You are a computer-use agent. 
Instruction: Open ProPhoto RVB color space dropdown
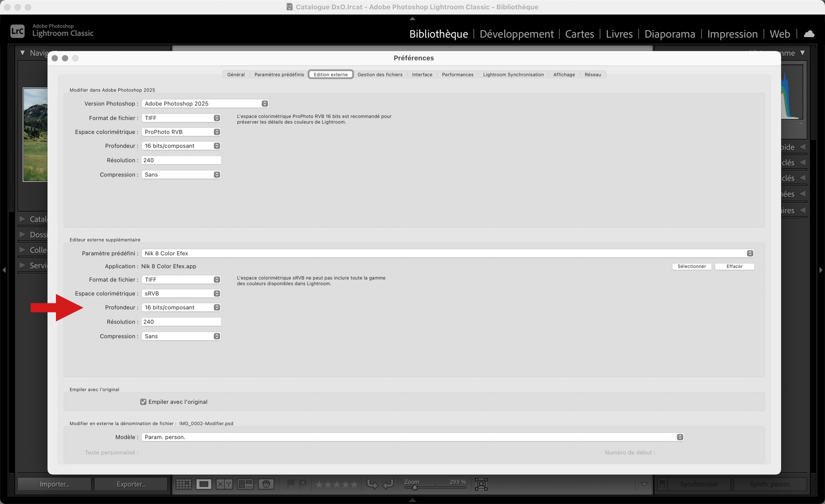181,132
